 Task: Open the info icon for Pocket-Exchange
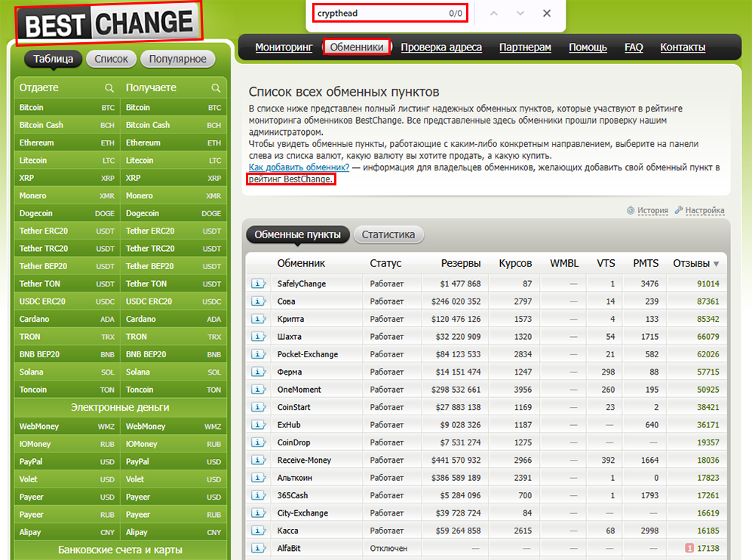pos(259,354)
